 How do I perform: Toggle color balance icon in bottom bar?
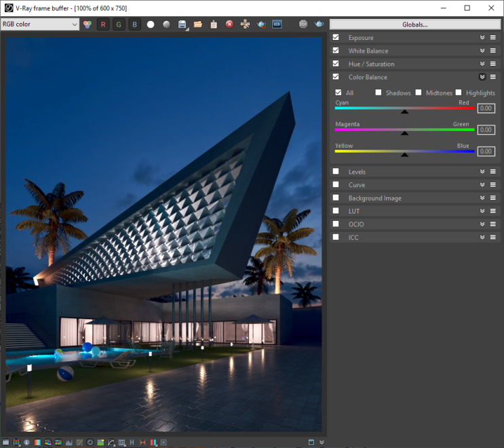58,443
